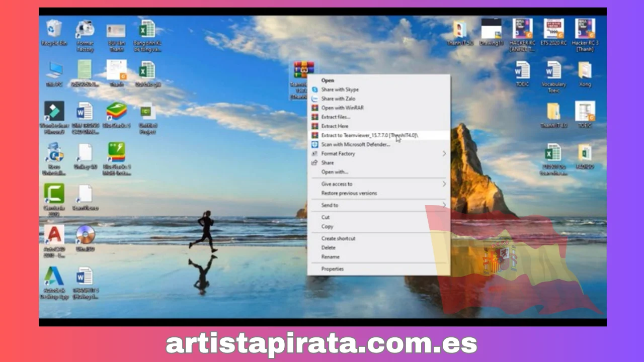Select the Xong folder icon
This screenshot has width=644, height=362.
(585, 74)
